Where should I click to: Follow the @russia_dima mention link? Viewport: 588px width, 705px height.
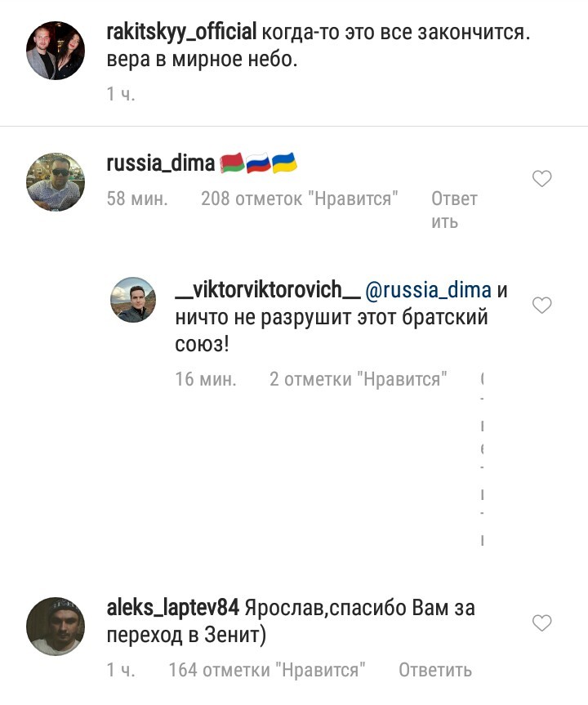coord(428,290)
